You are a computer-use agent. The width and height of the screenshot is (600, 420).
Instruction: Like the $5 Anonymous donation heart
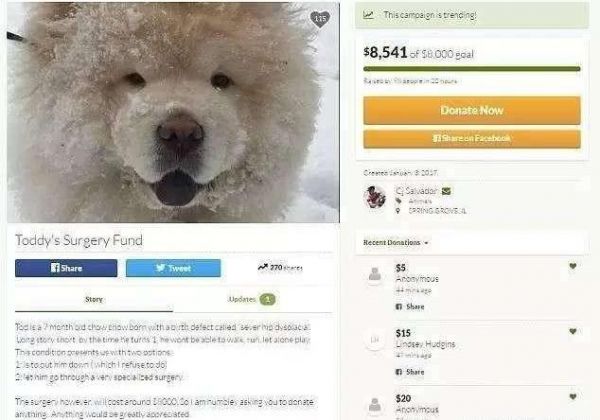572,266
